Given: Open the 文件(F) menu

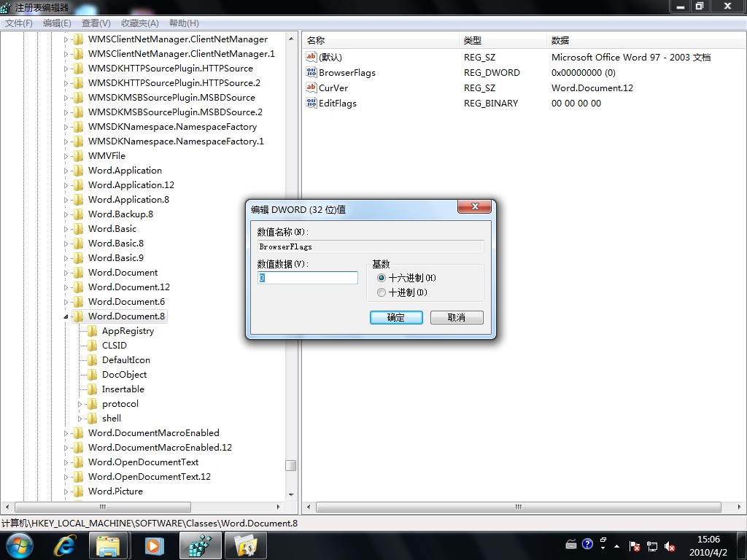Looking at the screenshot, I should click(18, 23).
